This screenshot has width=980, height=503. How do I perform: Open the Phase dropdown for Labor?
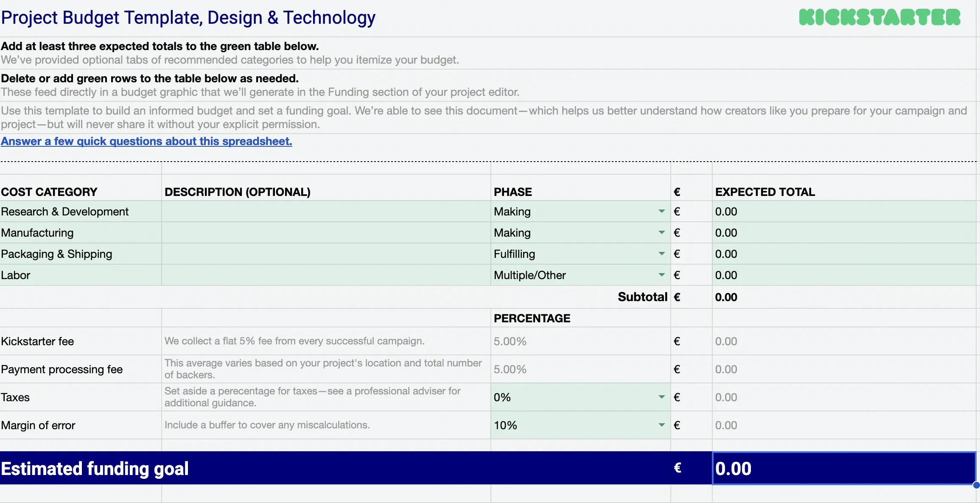tap(661, 275)
